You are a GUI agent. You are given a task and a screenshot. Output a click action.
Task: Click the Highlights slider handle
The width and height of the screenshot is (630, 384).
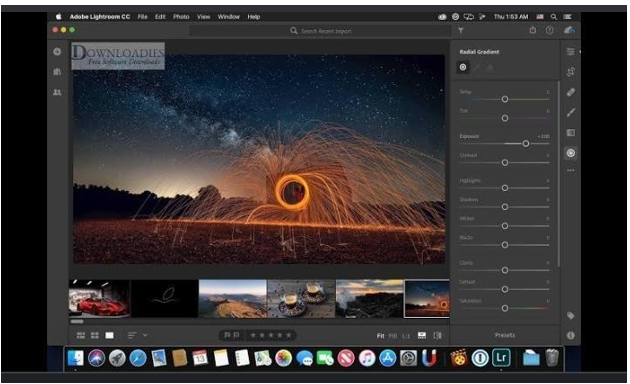[505, 188]
